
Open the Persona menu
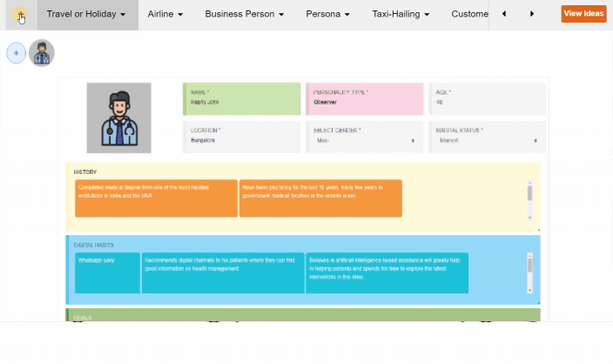coord(327,14)
